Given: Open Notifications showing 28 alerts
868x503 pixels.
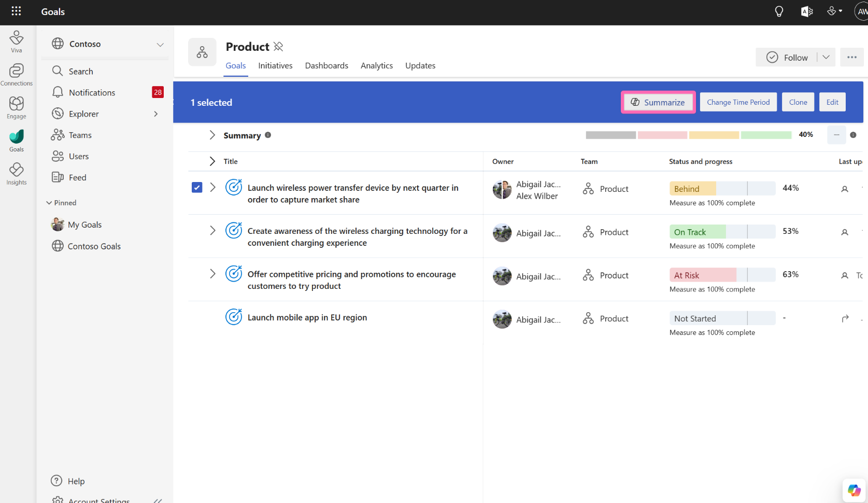Looking at the screenshot, I should tap(92, 92).
